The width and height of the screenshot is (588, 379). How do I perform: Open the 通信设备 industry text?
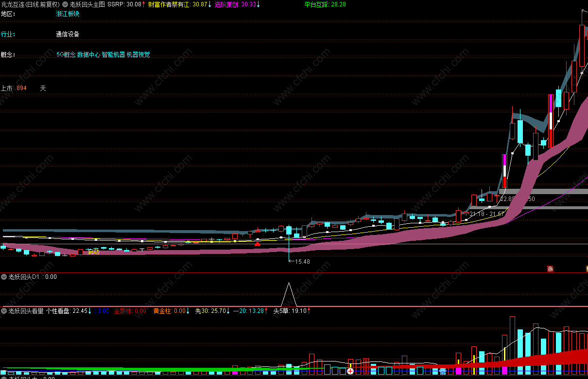[68, 34]
